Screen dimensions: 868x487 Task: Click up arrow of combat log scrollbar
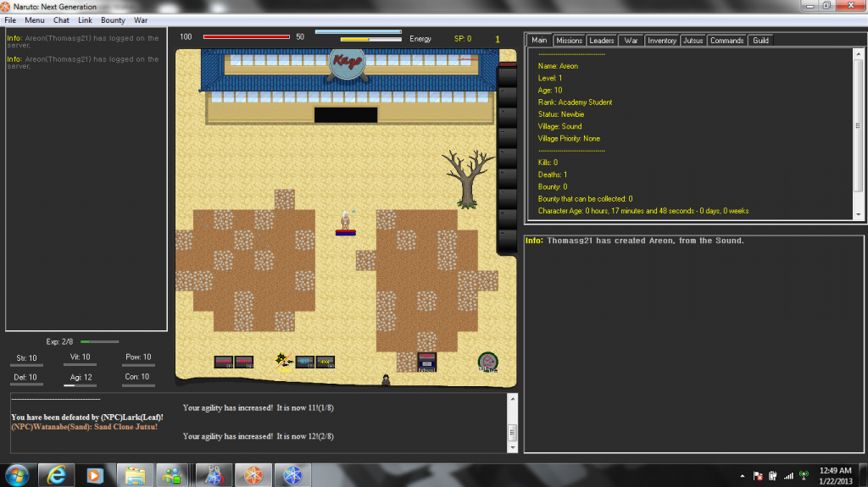(x=513, y=398)
